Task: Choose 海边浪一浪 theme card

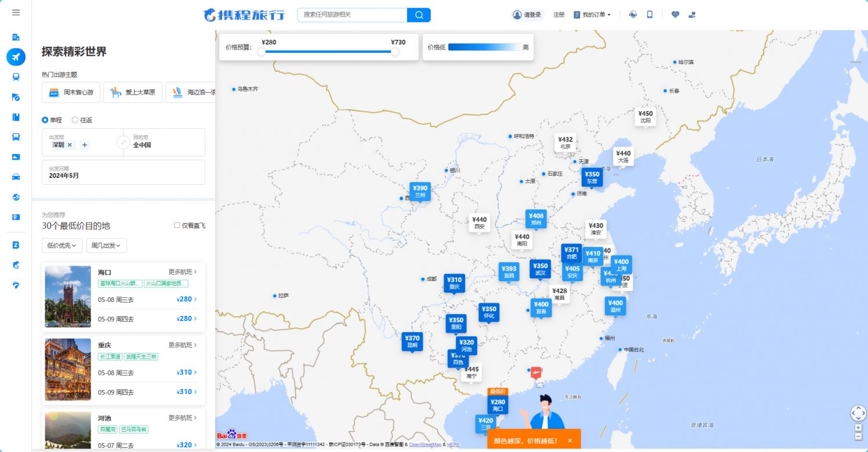Action: pyautogui.click(x=190, y=92)
